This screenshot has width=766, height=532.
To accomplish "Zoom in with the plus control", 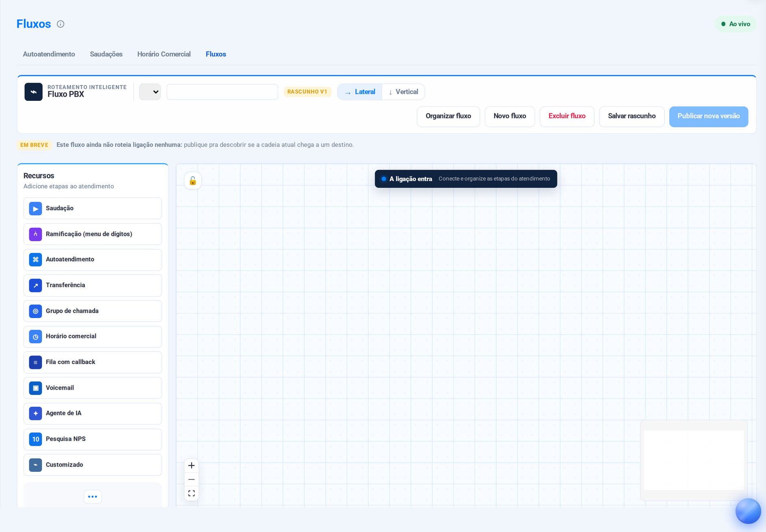I will [x=191, y=466].
